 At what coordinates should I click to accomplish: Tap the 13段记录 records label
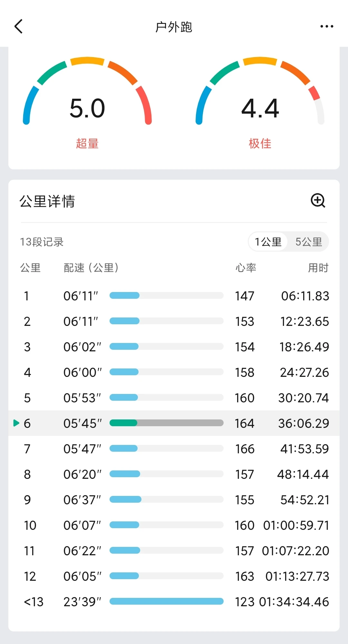point(42,242)
